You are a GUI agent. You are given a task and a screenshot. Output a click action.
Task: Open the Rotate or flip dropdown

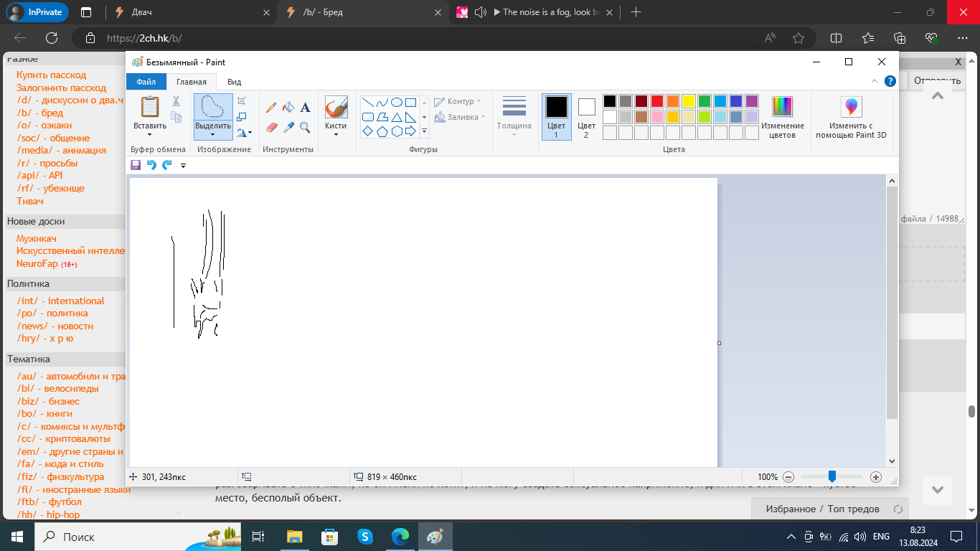click(245, 131)
